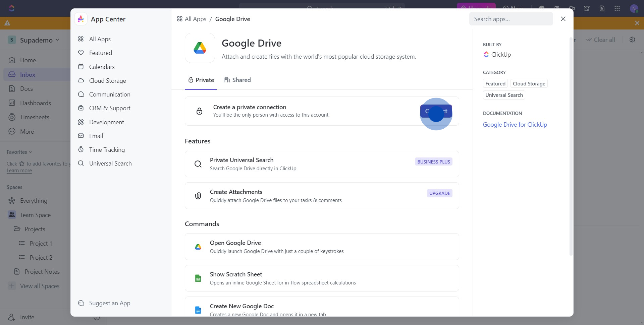Click the Settings gear icon
Viewport: 644px width, 325px height.
tap(632, 40)
